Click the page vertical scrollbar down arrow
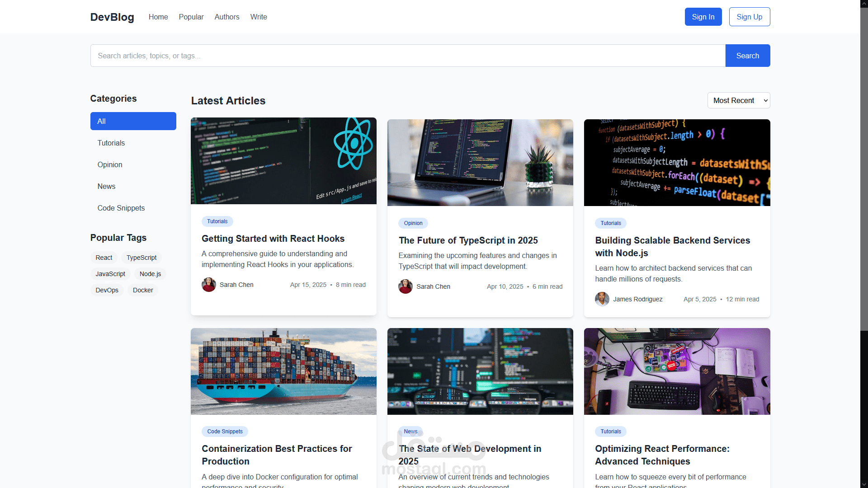868x488 pixels. pyautogui.click(x=864, y=484)
